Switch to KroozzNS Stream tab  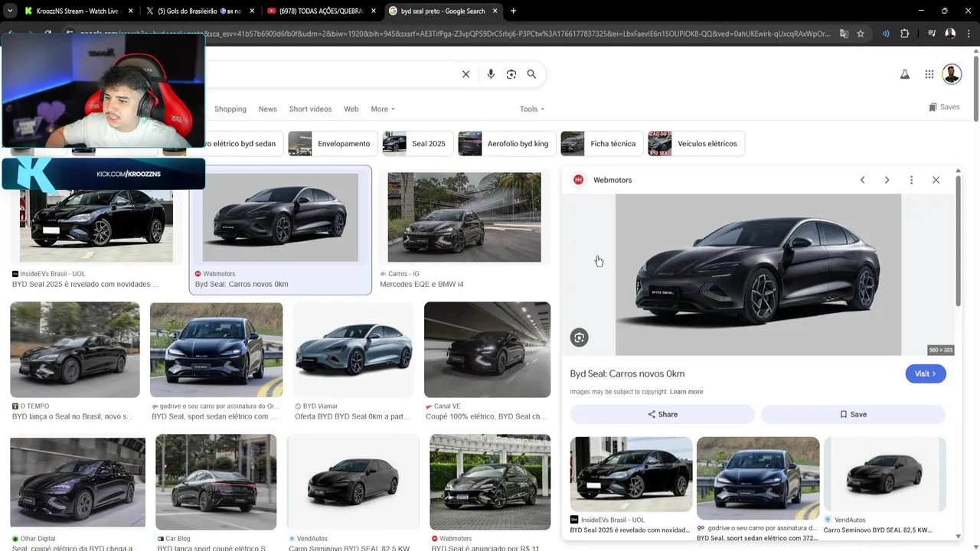[x=78, y=11]
